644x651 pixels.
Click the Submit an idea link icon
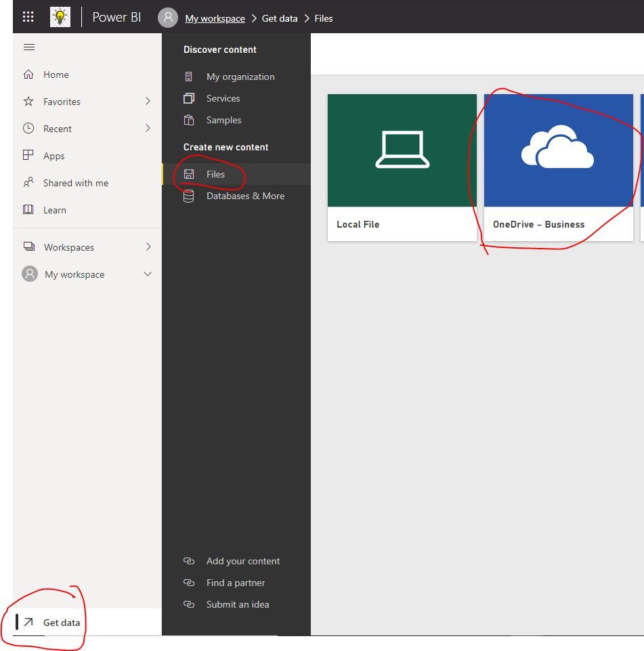coord(189,604)
